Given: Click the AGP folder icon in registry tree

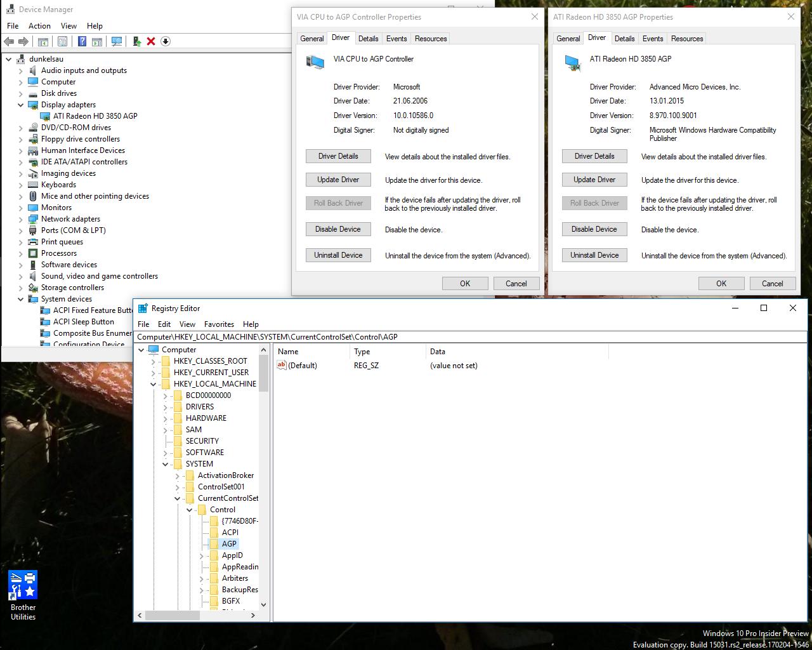Looking at the screenshot, I should pyautogui.click(x=214, y=544).
